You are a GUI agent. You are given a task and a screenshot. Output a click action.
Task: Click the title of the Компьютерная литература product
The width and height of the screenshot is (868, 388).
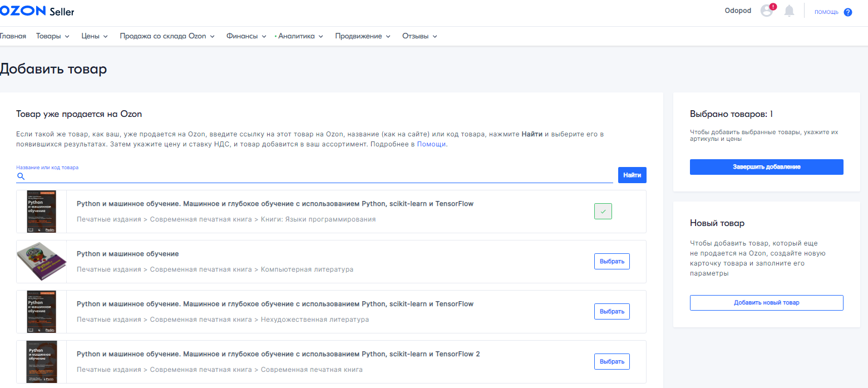coord(128,254)
